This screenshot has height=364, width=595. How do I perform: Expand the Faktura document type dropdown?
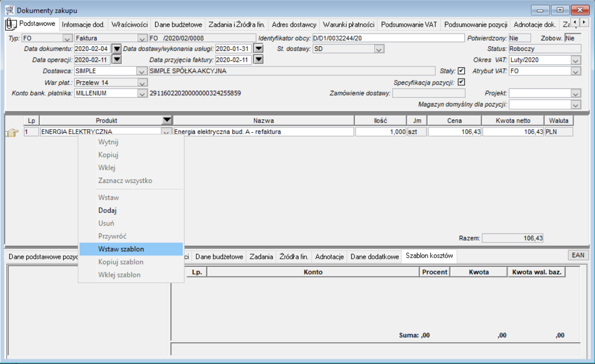142,38
